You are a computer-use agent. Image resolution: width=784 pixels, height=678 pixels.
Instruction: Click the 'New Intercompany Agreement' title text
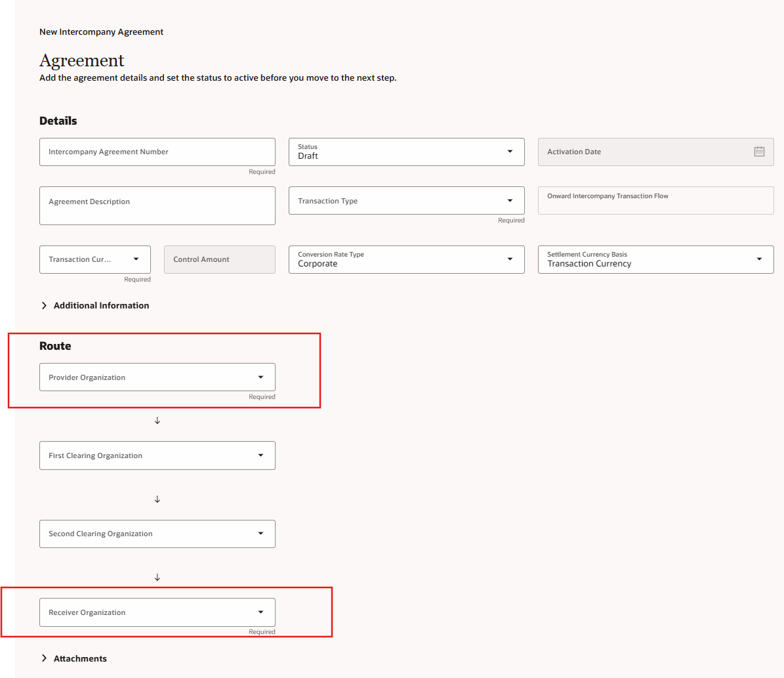(102, 32)
